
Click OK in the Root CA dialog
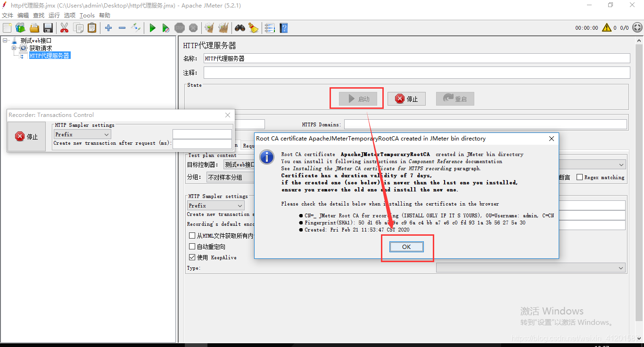(406, 247)
